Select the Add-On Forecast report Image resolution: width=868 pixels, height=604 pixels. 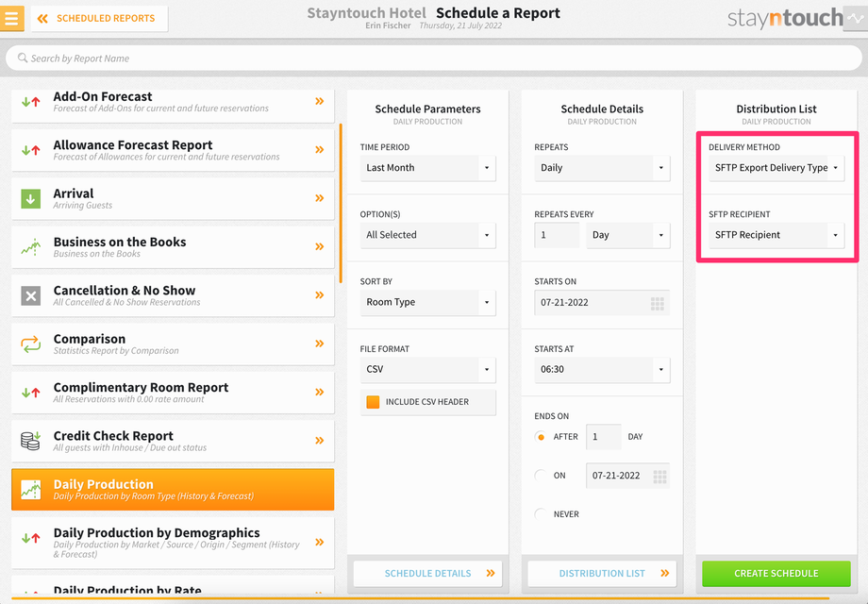pos(173,106)
